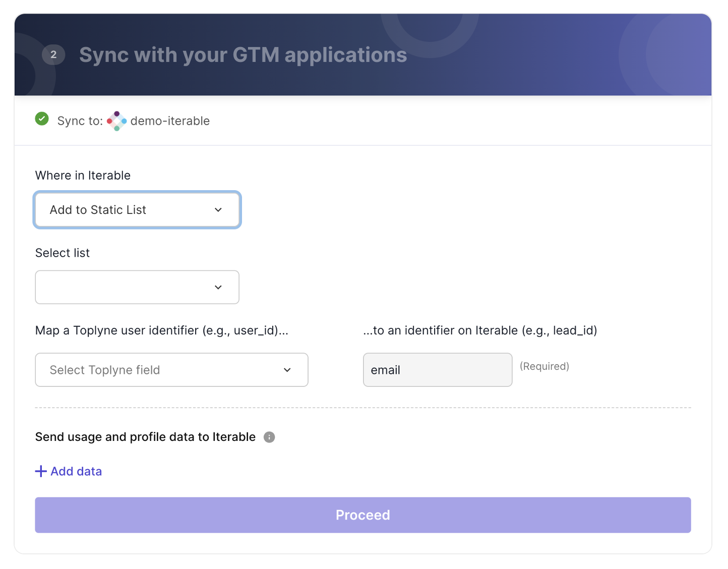Click the (Required) note

pos(544,366)
